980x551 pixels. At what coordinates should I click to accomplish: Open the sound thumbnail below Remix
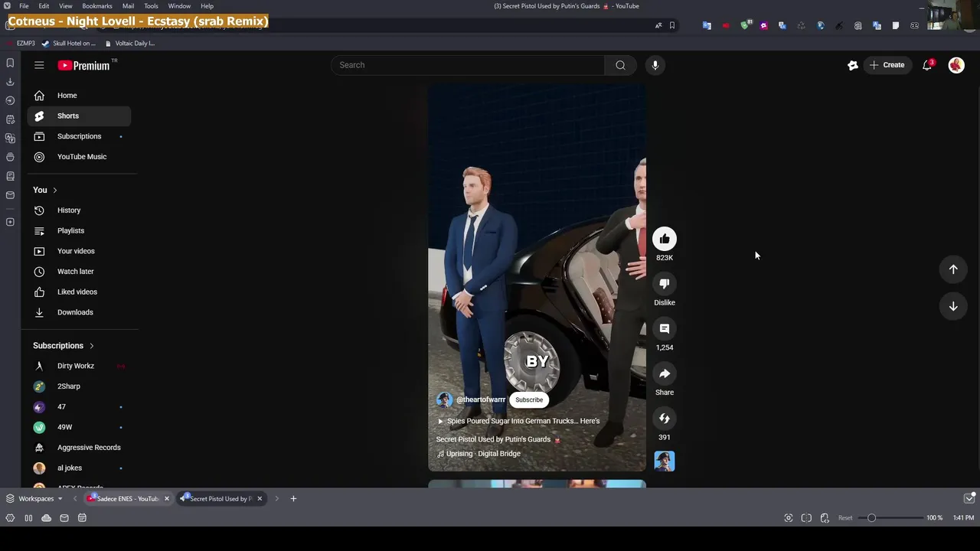click(665, 461)
